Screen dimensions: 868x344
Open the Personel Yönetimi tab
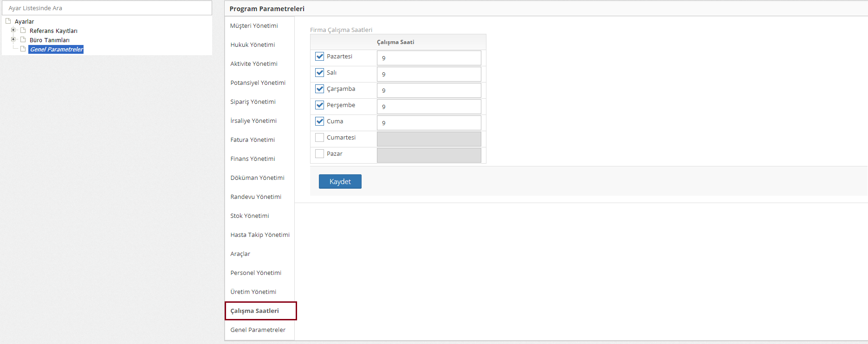coord(256,273)
